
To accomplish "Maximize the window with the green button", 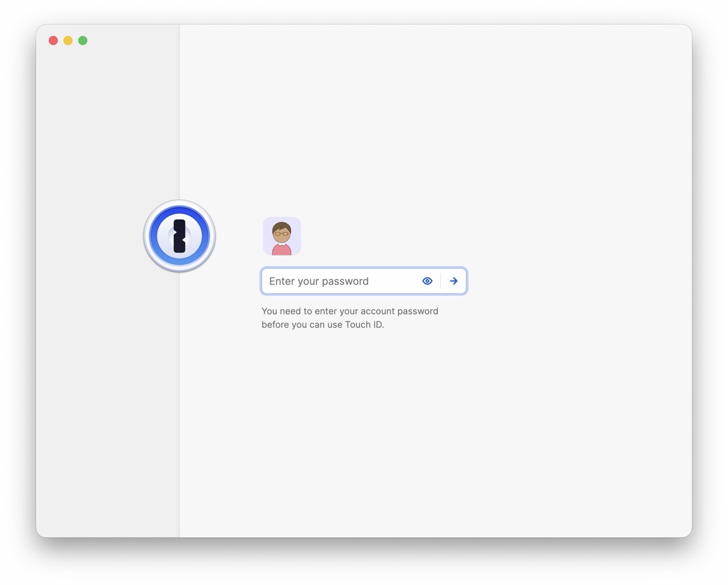I will (x=83, y=40).
